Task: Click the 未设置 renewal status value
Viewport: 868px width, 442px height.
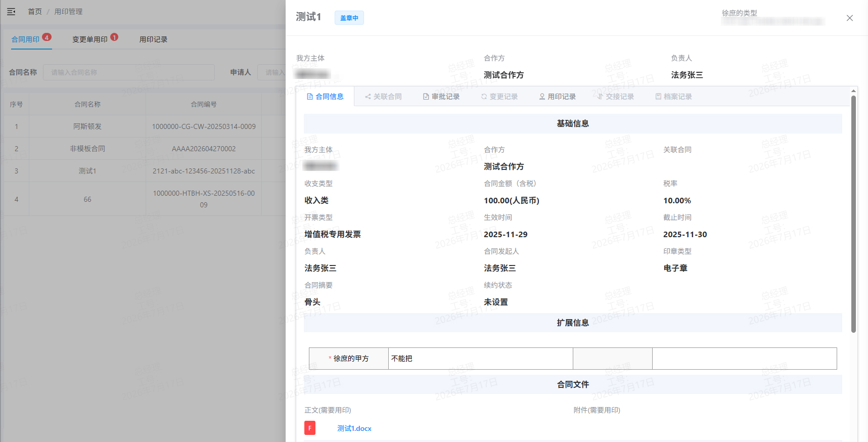Action: [x=496, y=302]
